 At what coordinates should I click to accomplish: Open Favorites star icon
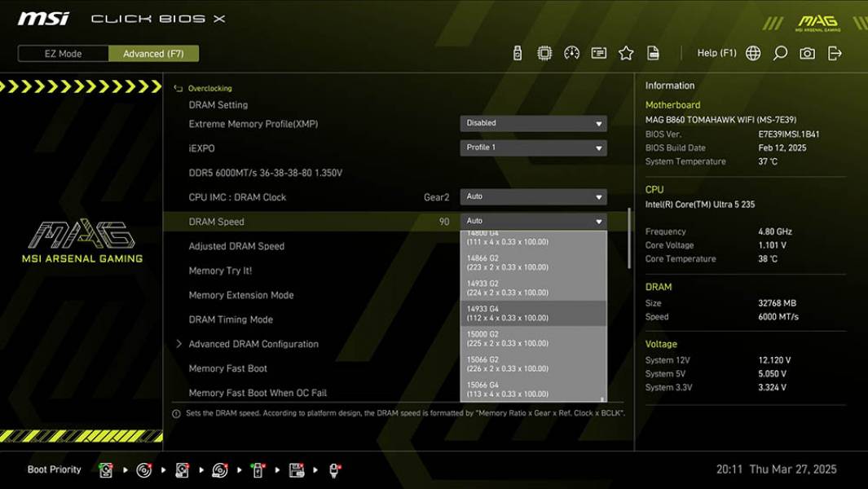626,53
